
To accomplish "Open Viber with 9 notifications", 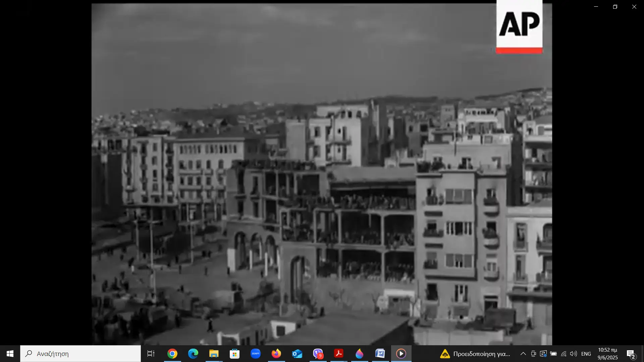I will [318, 354].
